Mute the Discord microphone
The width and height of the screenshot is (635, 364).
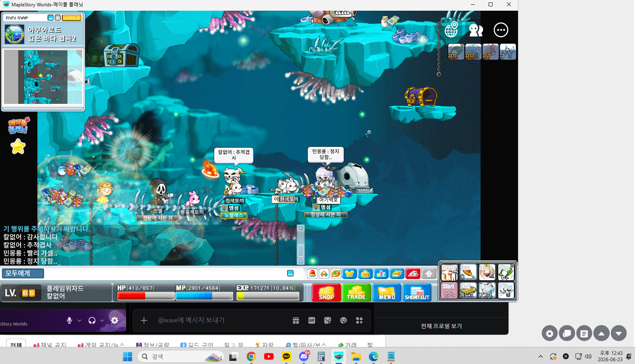69,320
